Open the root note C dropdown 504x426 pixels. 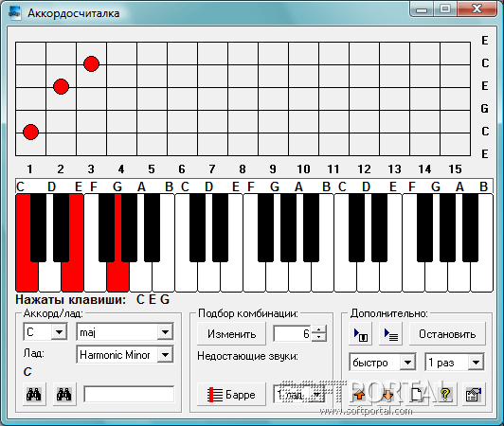[x=59, y=332]
